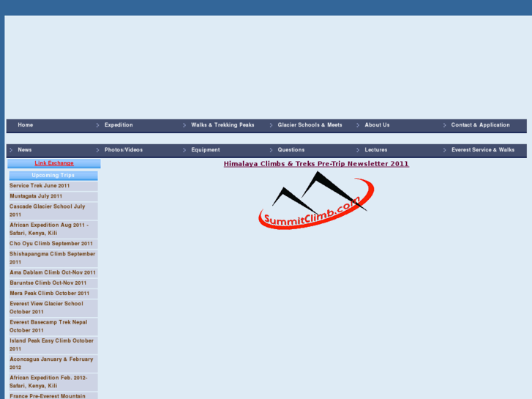Screen dimensions: 532x399
Task: Open Shishapangma Climb September 2011
Action: (53, 258)
